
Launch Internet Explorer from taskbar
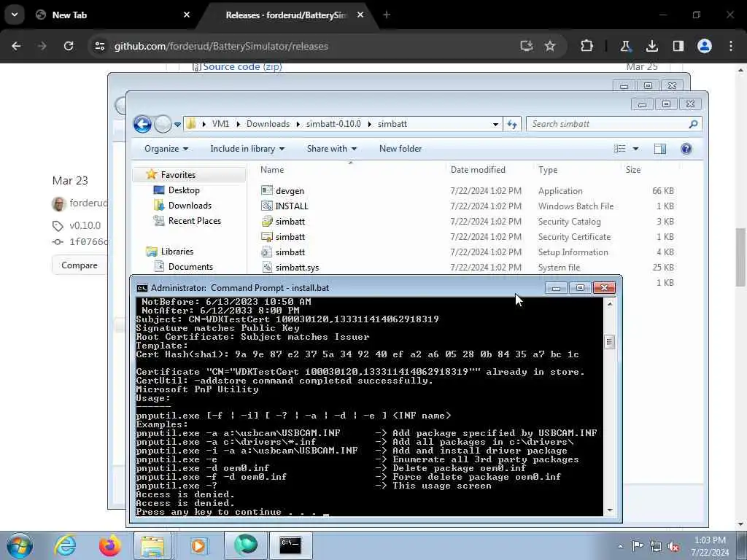point(65,545)
